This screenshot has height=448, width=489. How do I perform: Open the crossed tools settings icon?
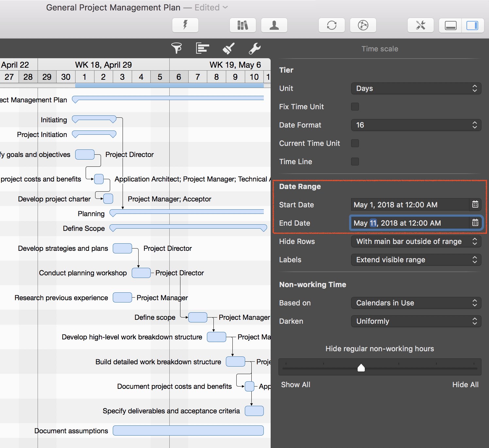[420, 25]
